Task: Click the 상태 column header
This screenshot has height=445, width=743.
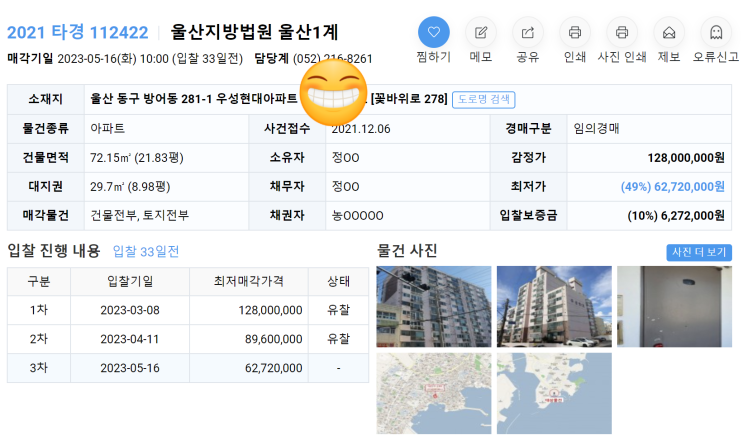Action: pyautogui.click(x=338, y=282)
